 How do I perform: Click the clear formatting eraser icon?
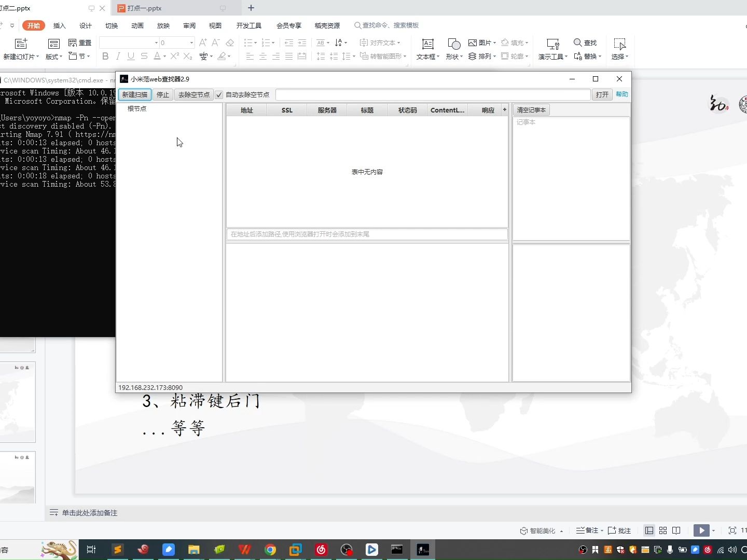click(x=230, y=43)
